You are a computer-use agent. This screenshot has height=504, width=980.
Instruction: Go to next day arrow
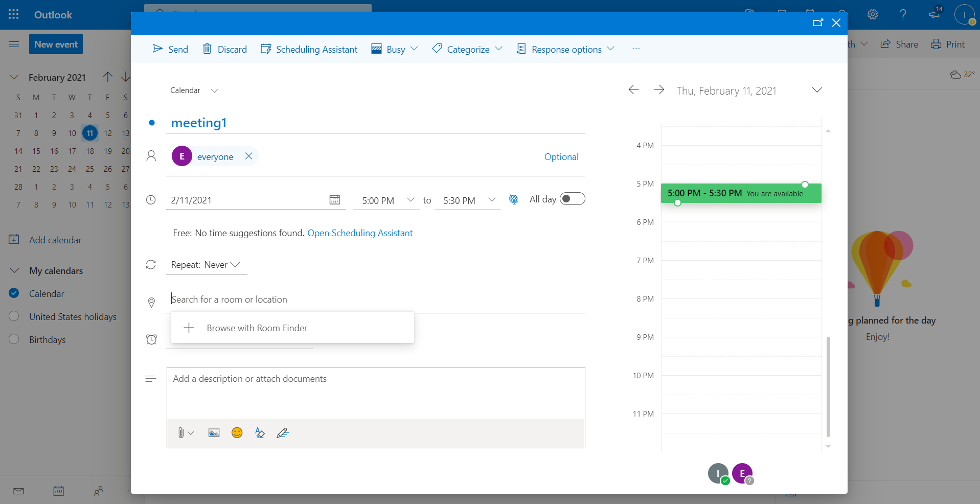pos(659,90)
